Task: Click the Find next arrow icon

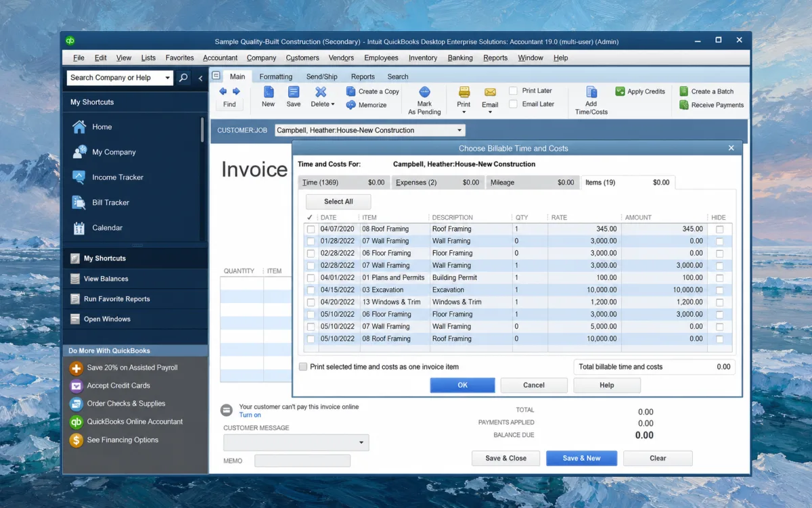Action: (236, 91)
